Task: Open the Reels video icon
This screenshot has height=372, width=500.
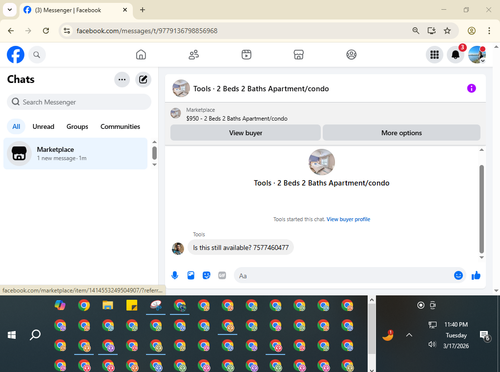Action: click(x=246, y=54)
